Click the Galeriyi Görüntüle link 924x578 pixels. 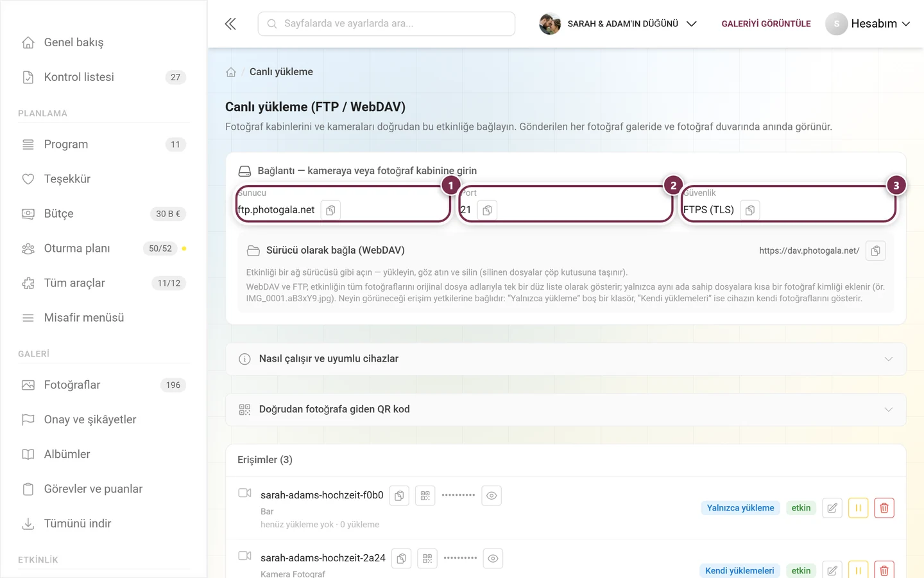click(766, 24)
